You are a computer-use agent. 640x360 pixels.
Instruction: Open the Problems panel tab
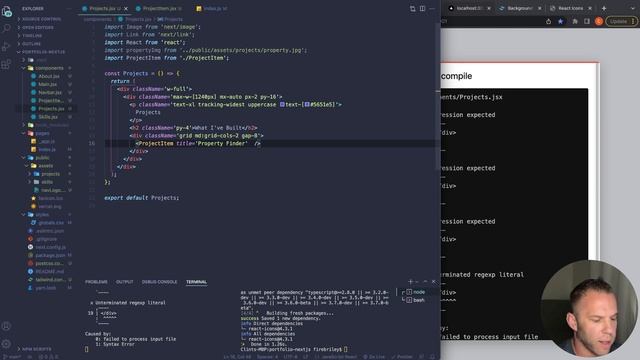[96, 282]
